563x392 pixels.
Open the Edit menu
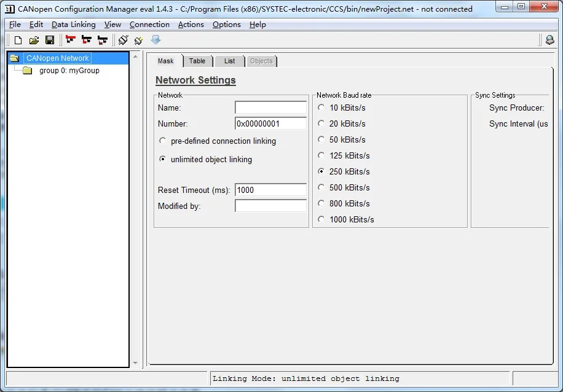(36, 25)
